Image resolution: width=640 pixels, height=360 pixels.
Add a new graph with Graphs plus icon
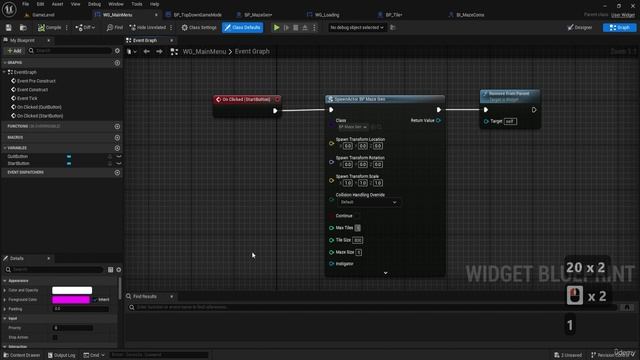tap(117, 63)
